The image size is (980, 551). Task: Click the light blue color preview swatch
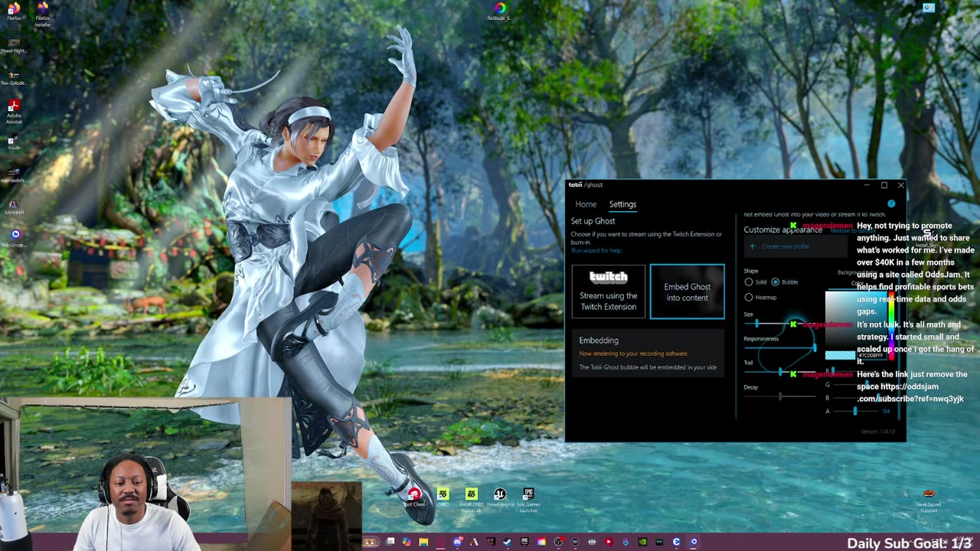(x=840, y=355)
